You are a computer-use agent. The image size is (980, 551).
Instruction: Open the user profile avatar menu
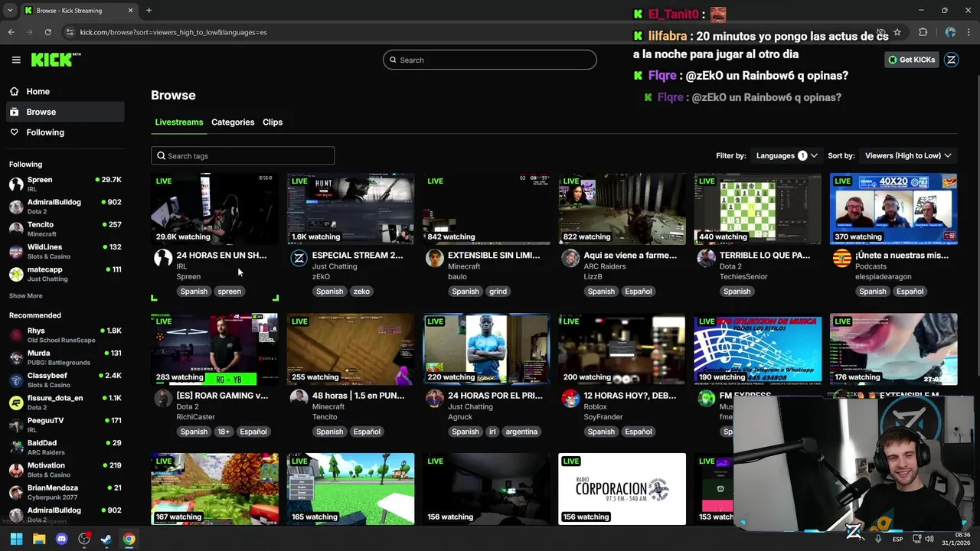click(x=952, y=60)
